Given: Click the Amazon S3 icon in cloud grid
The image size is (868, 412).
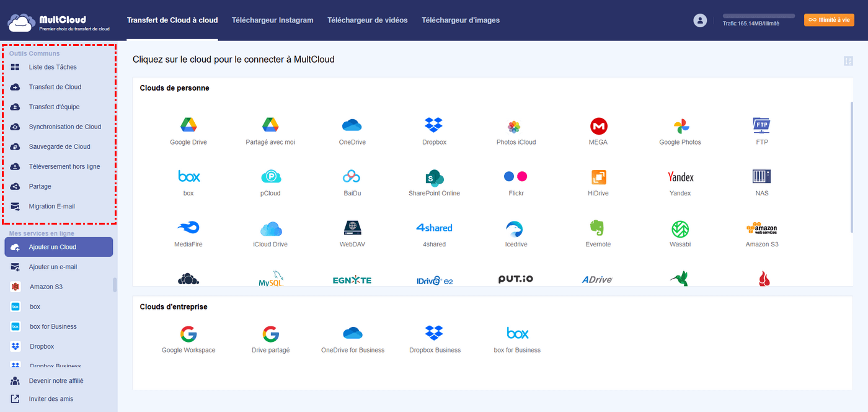Looking at the screenshot, I should coord(761,228).
